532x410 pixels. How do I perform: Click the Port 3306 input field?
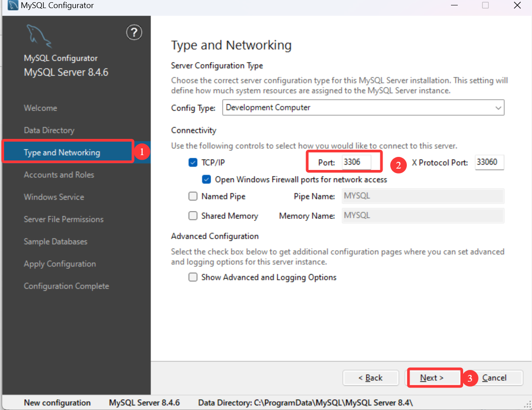(x=356, y=162)
